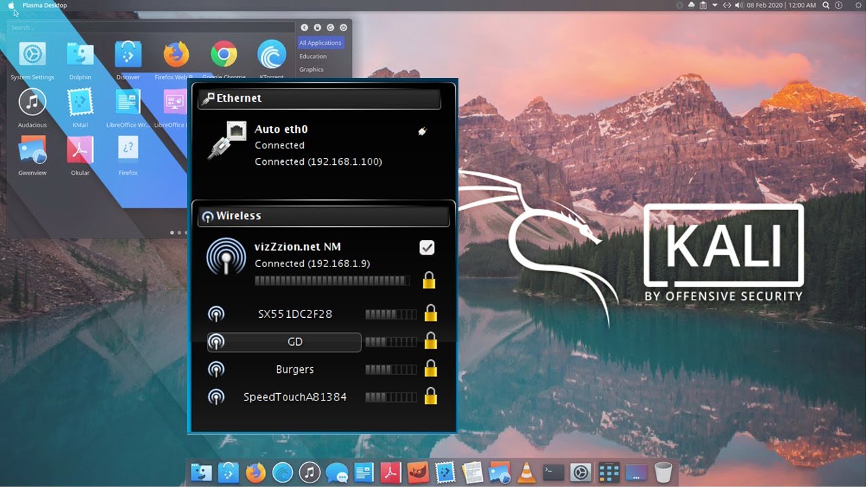Open the Trash in the dock
Viewport: 868px width, 488px height.
[663, 472]
